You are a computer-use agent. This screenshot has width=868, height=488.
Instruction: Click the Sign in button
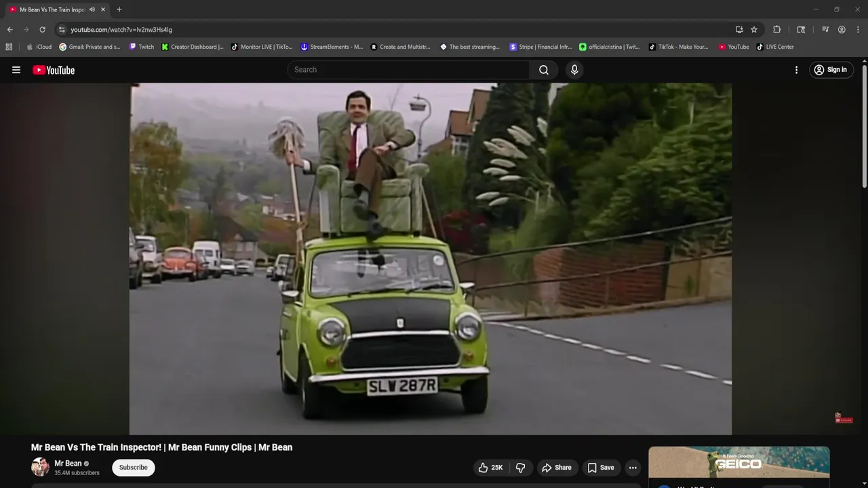point(831,70)
